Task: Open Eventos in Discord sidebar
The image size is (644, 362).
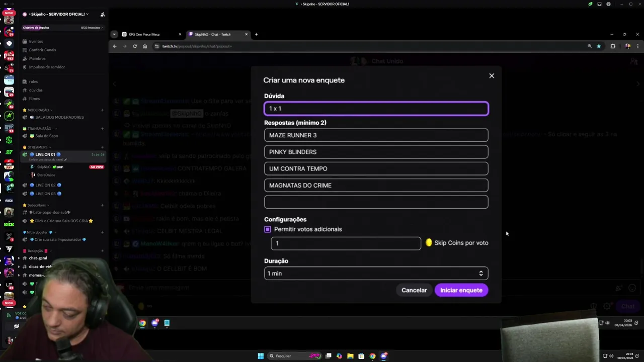Action: pos(36,41)
